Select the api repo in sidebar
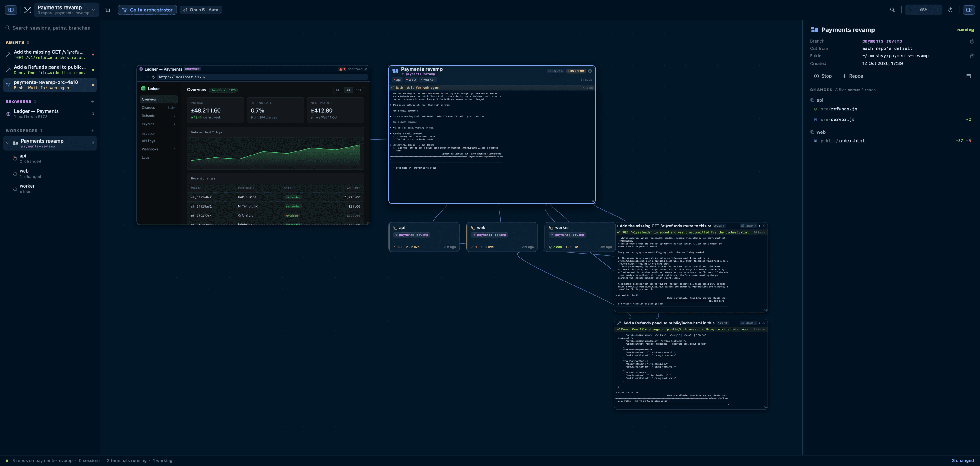This screenshot has width=980, height=466. (50, 159)
